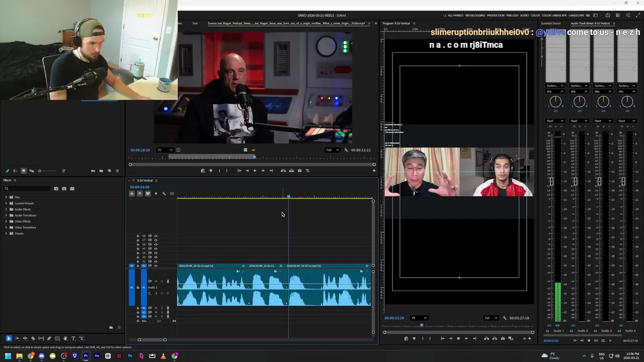Screen dimensions: 644x362
Task: Toggle the eye icon on track V4
Action: coord(156,253)
